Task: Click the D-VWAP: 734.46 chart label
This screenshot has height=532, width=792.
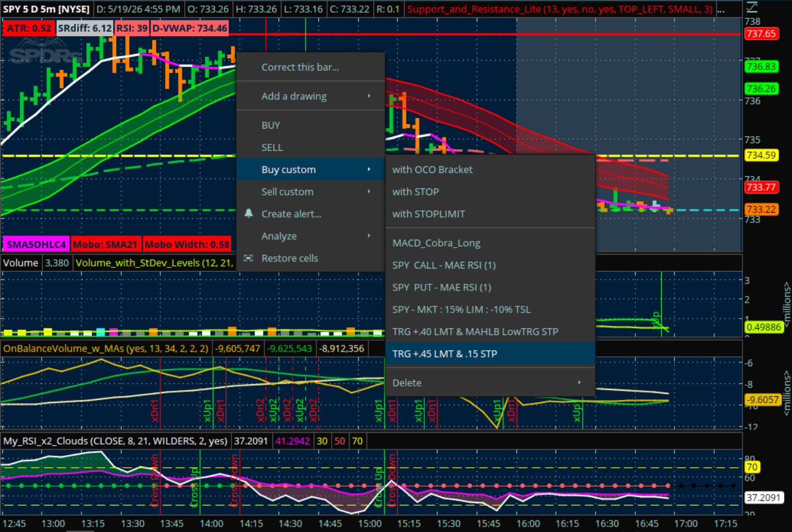Action: pos(190,28)
